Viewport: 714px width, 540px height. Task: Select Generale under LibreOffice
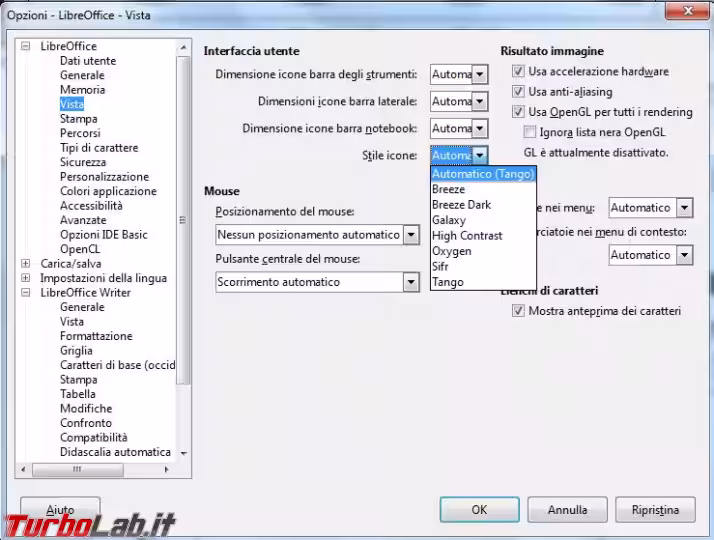click(x=82, y=75)
